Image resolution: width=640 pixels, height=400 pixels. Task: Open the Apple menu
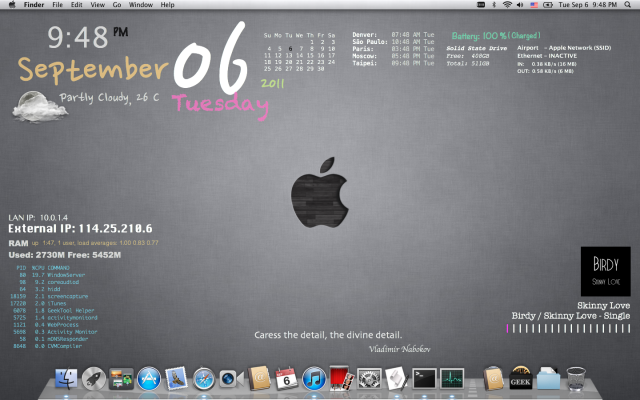[12, 5]
